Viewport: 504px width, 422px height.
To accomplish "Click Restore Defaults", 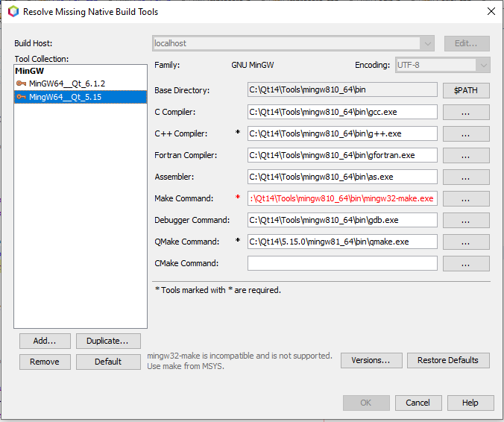I will pyautogui.click(x=448, y=360).
